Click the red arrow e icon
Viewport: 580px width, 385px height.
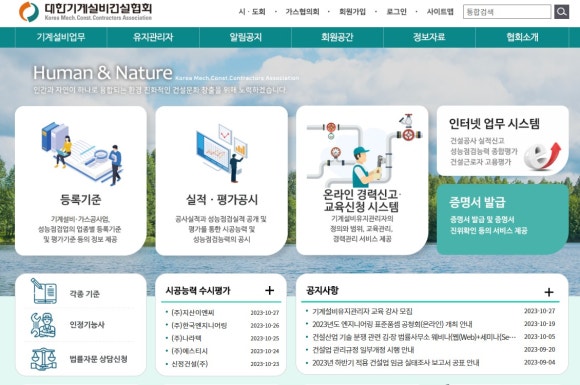[x=542, y=157]
